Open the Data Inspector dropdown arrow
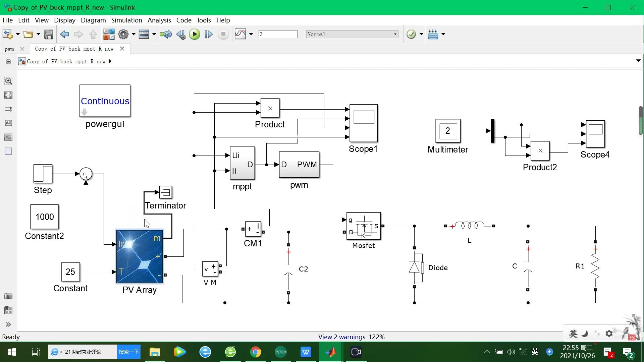 click(x=251, y=34)
